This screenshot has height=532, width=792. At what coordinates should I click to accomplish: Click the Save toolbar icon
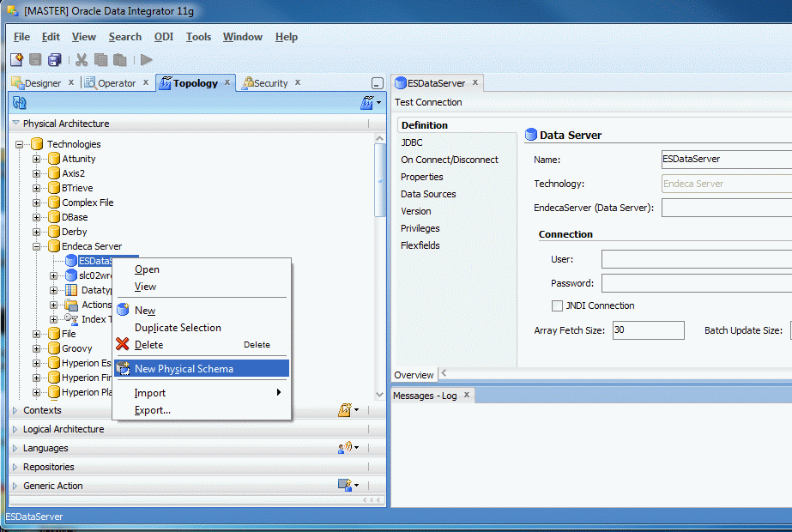tap(34, 58)
